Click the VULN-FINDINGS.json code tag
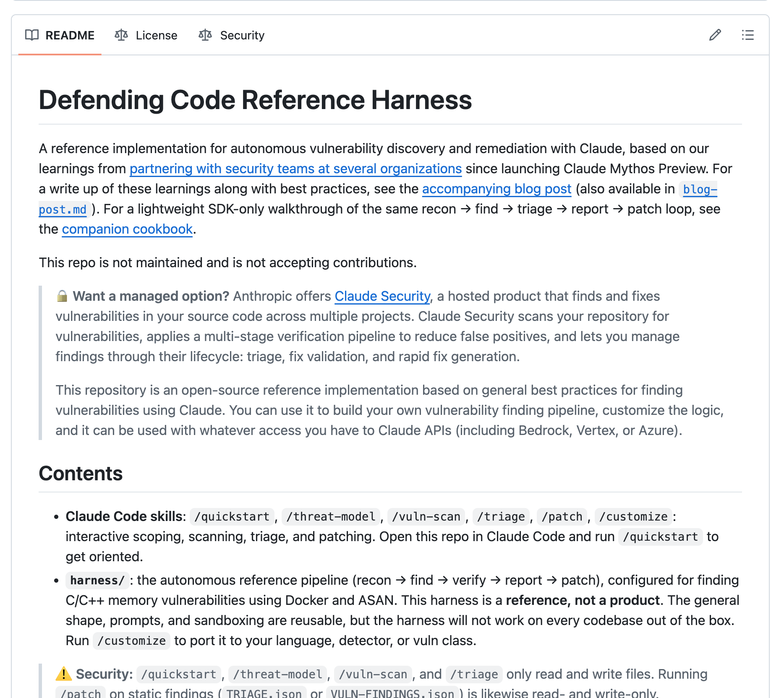The width and height of the screenshot is (784, 698). [x=392, y=693]
